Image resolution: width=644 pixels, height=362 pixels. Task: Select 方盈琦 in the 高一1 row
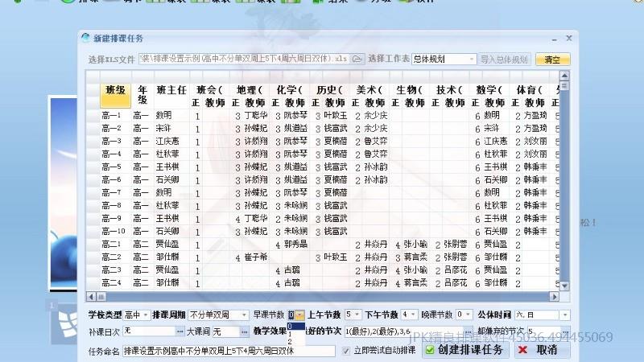coord(535,116)
